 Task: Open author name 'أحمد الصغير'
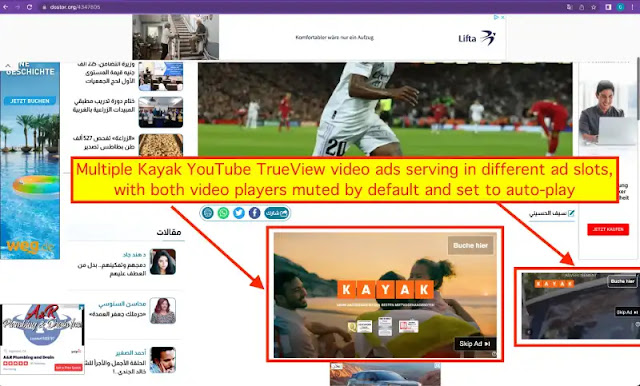coord(131,353)
